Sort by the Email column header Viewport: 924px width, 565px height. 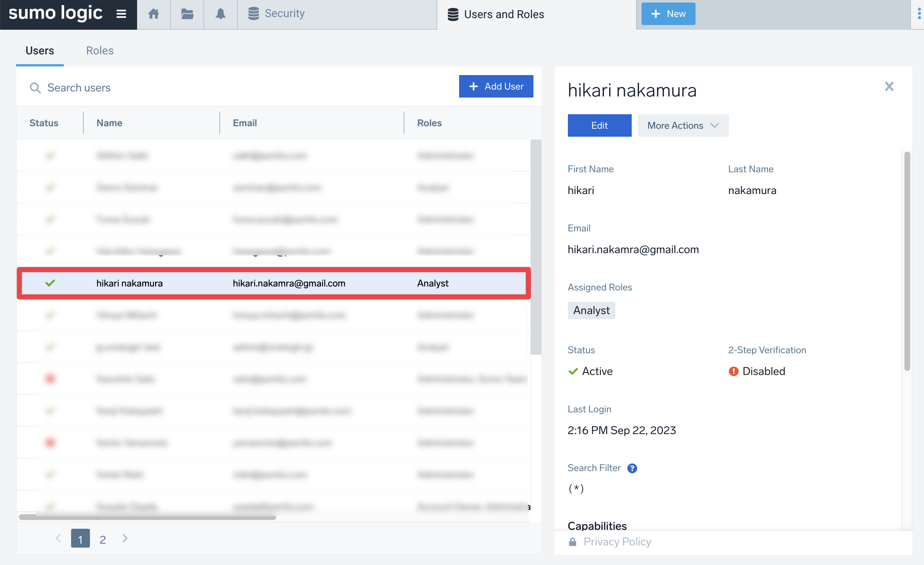(x=245, y=123)
